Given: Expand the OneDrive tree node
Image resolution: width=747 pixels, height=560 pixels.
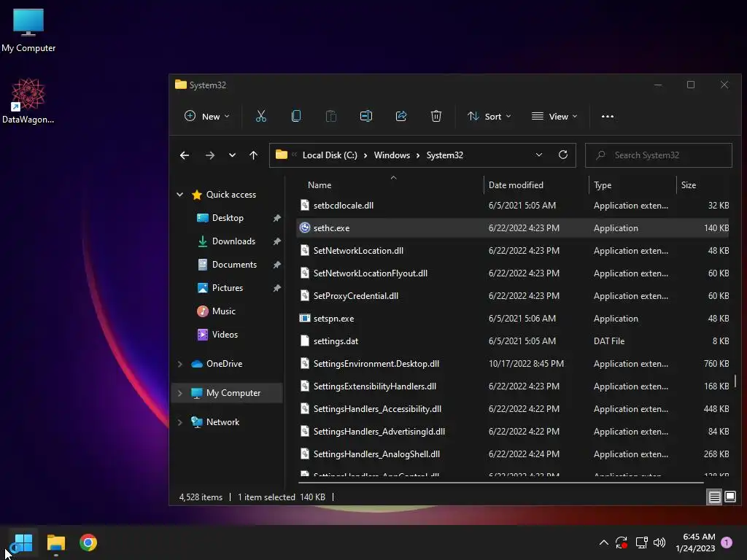Looking at the screenshot, I should point(180,364).
